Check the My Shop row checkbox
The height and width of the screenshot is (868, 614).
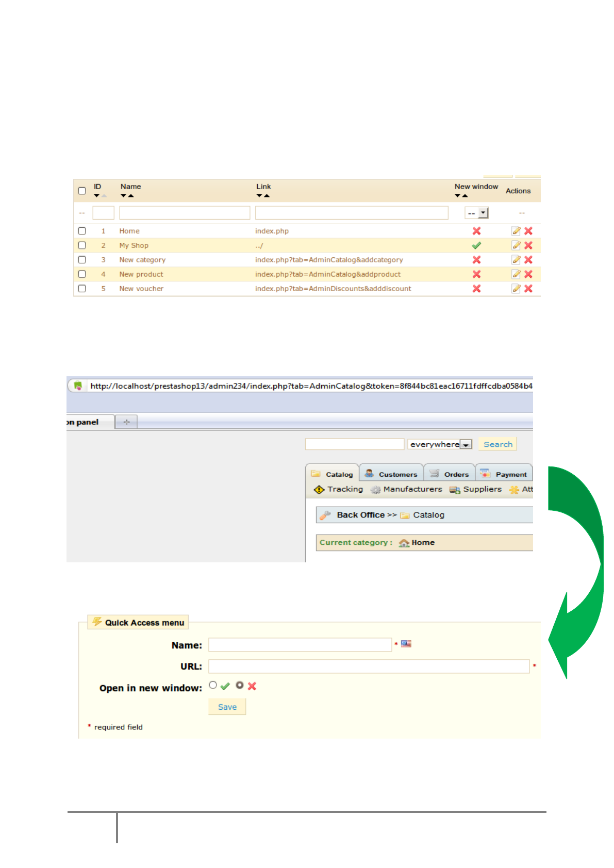click(x=82, y=245)
